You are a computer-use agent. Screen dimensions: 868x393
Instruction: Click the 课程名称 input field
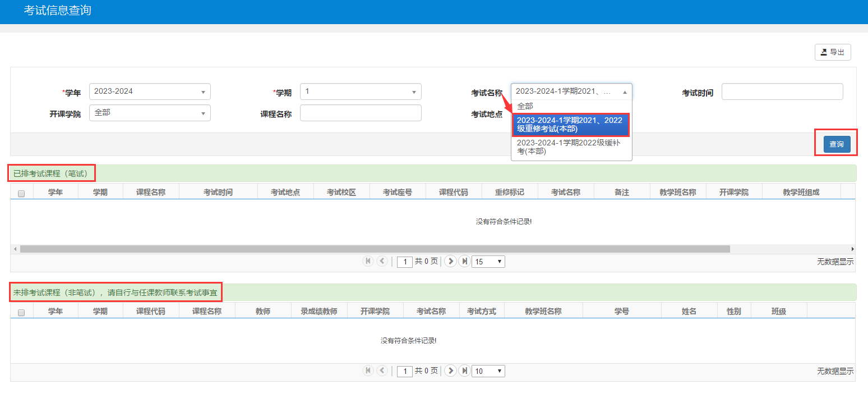tap(361, 113)
